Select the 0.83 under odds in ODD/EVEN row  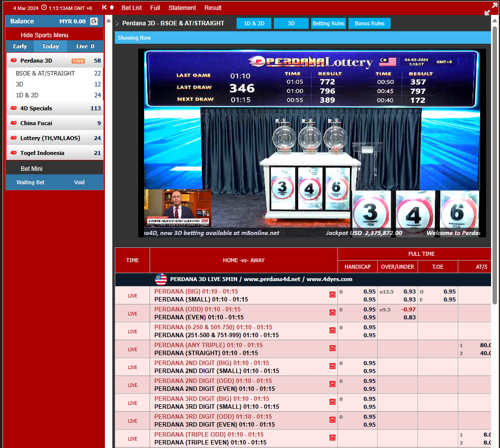click(x=410, y=317)
